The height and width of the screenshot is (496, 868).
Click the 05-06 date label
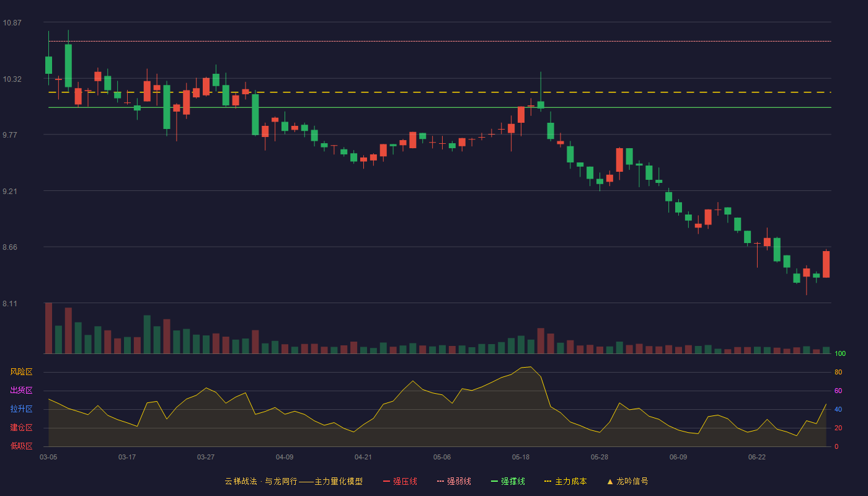tap(442, 457)
